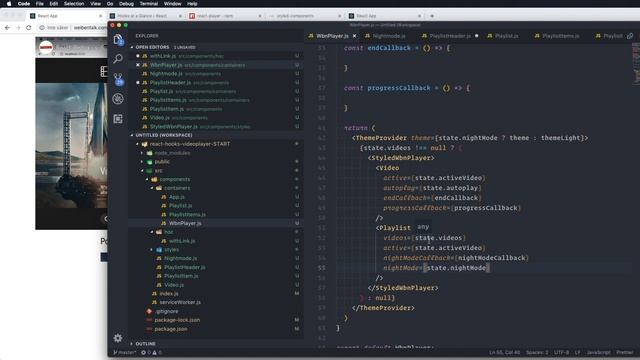Viewport: 640px width, 360px height.
Task: Switch to the WbnPlayer.js editor tab
Action: 332,36
